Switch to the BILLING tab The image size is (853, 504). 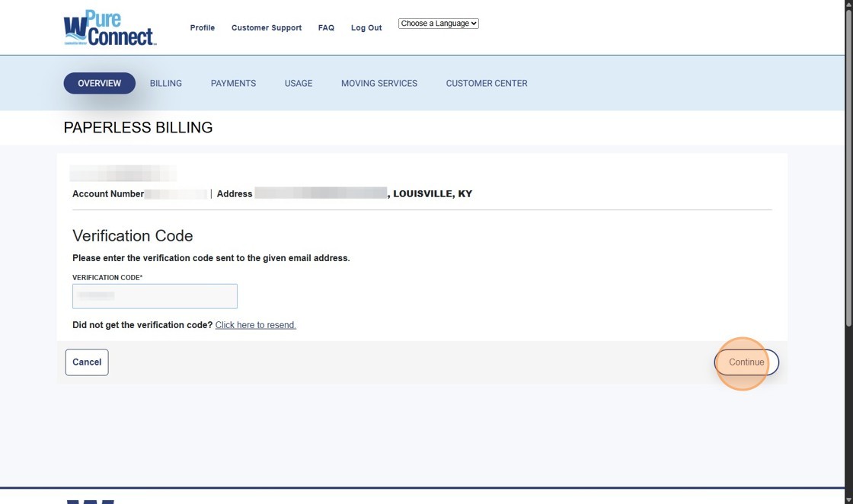coord(165,83)
